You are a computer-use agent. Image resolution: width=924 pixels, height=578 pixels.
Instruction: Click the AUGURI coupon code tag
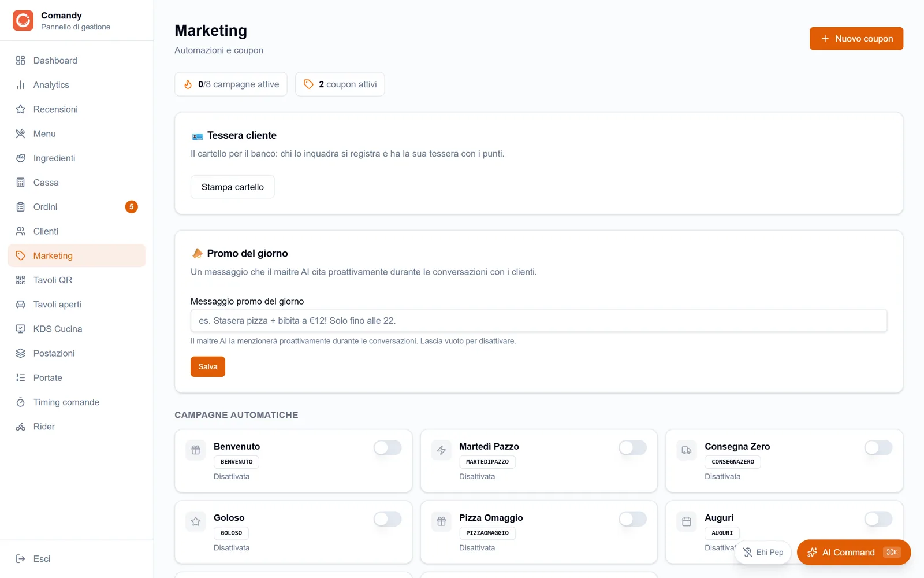pyautogui.click(x=722, y=533)
